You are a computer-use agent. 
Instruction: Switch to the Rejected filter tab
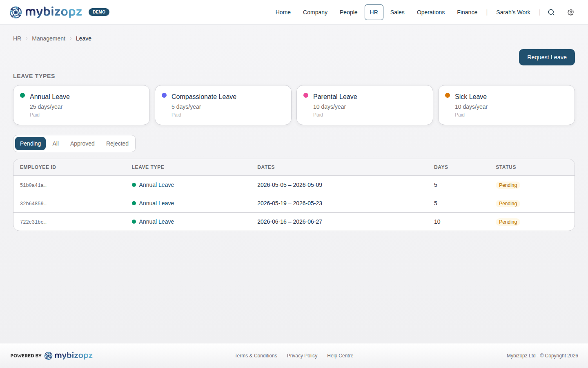tap(117, 144)
